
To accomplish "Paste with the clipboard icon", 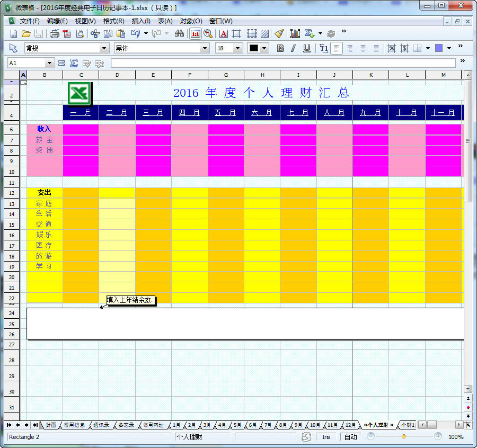I will tap(121, 33).
